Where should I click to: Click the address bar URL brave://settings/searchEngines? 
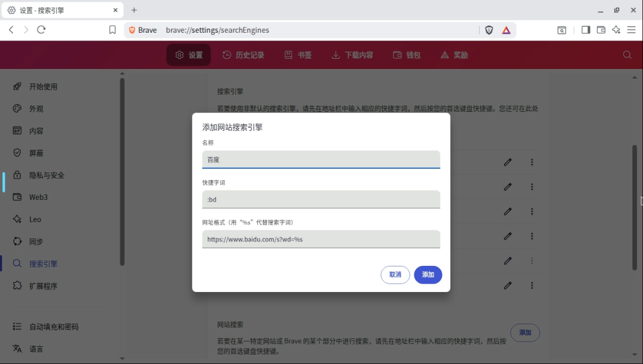click(x=217, y=30)
